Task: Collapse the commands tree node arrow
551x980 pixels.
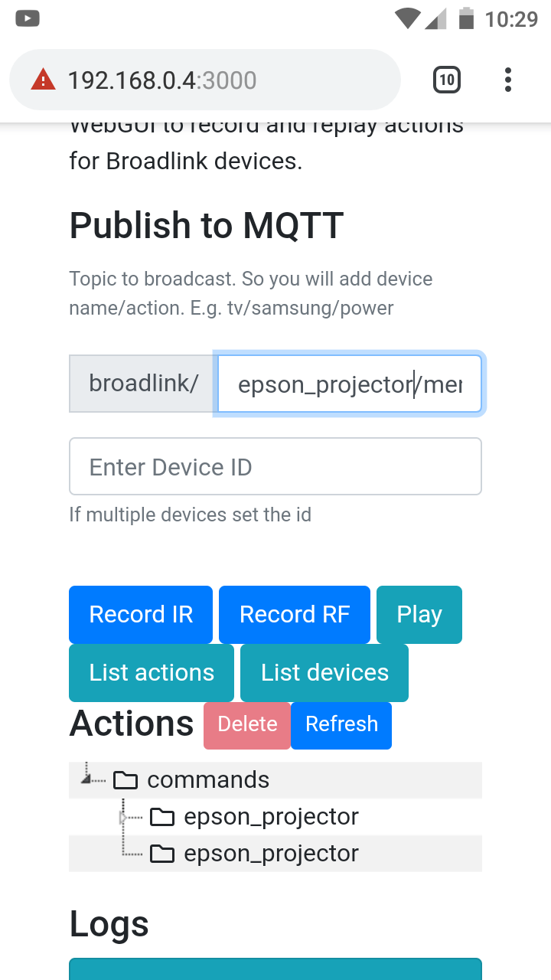Action: pos(86,779)
